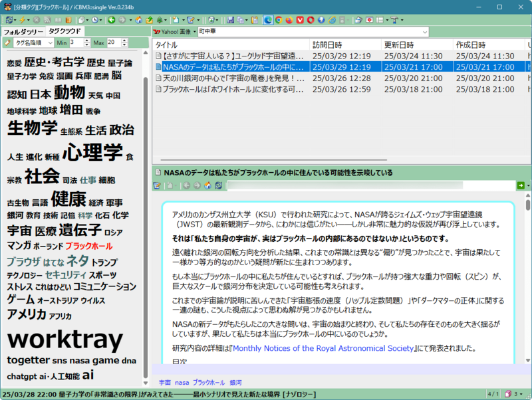Open page in Opera browser
532x400 pixels.
[311, 20]
